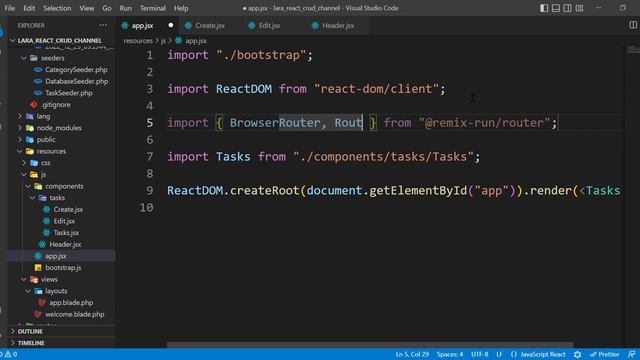640x360 pixels.
Task: Collapse LARA_REACT_CRUD_CHANNEL root folder
Action: (61, 40)
